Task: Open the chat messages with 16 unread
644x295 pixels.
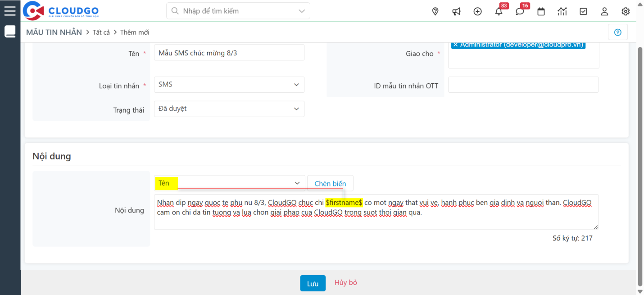Action: click(x=520, y=11)
